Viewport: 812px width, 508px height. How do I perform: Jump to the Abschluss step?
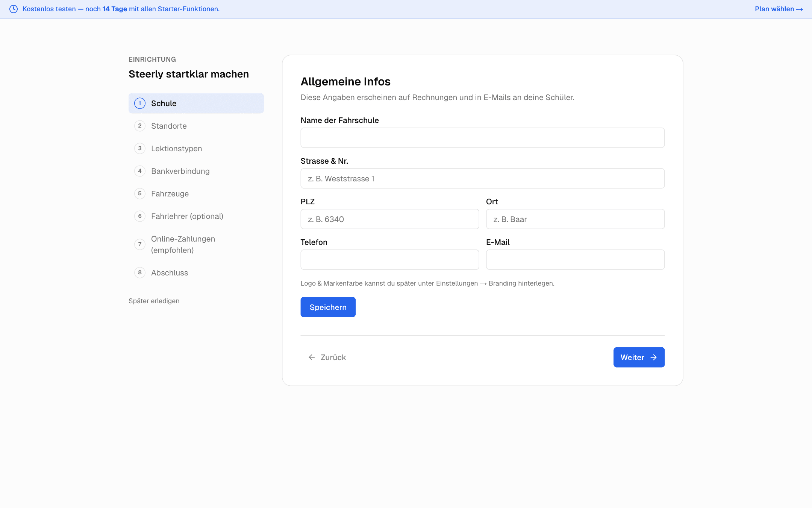coord(196,272)
